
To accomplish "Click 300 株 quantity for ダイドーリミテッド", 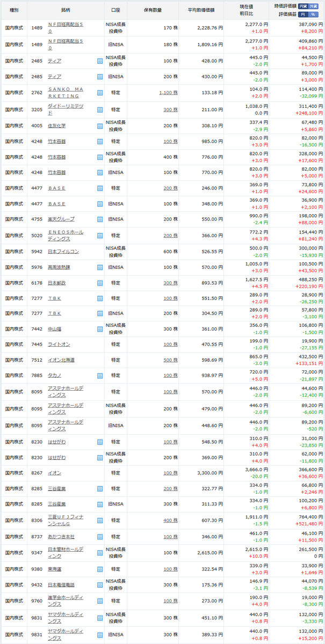I will (171, 109).
